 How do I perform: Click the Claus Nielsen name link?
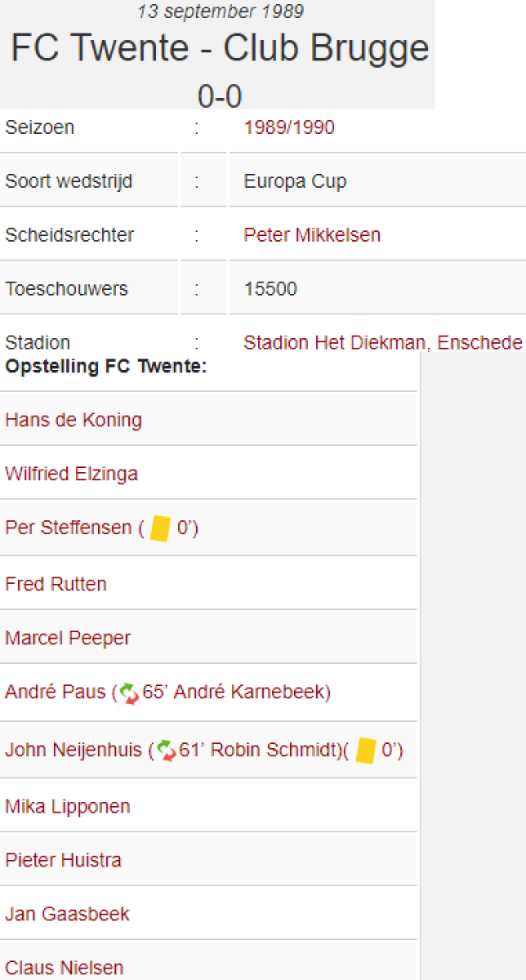[65, 969]
